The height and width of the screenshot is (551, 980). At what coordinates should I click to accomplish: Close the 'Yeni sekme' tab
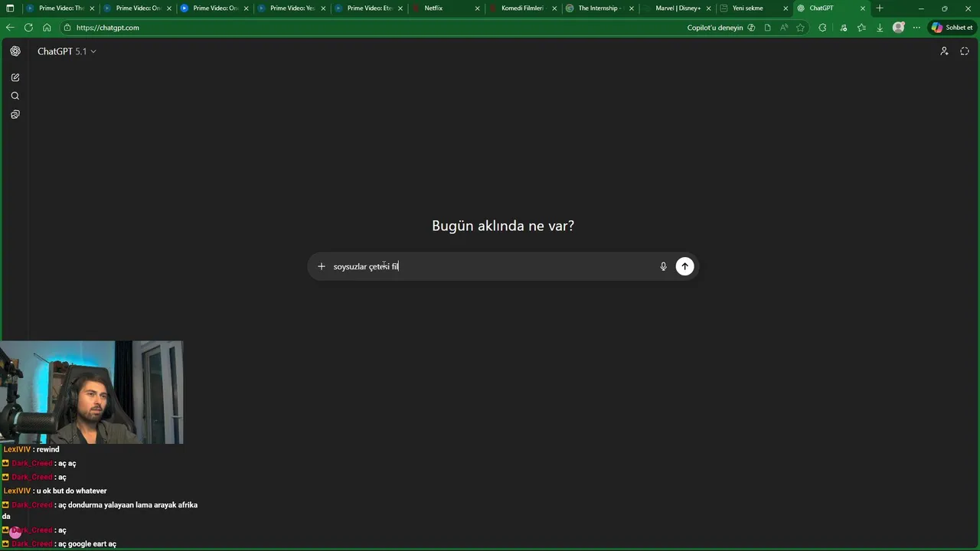[786, 8]
